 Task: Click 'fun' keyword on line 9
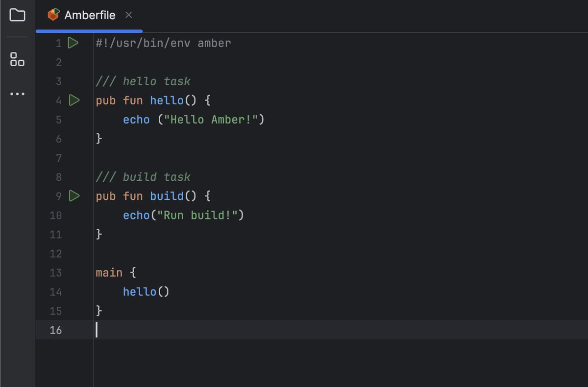point(133,196)
